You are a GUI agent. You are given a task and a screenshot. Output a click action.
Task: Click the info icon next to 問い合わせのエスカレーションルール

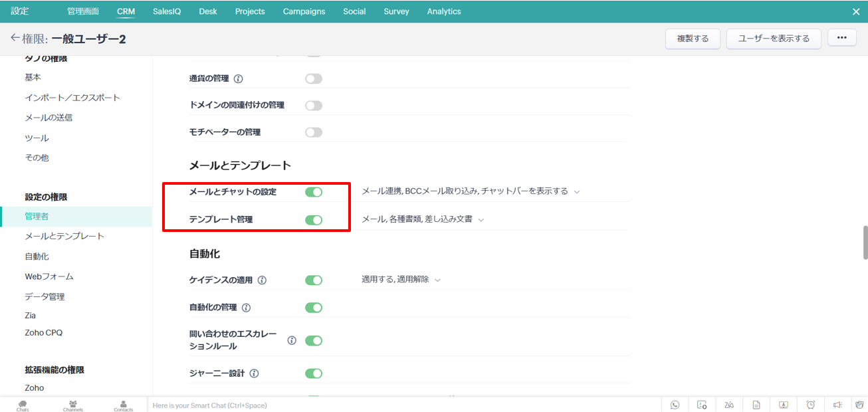[x=292, y=340]
